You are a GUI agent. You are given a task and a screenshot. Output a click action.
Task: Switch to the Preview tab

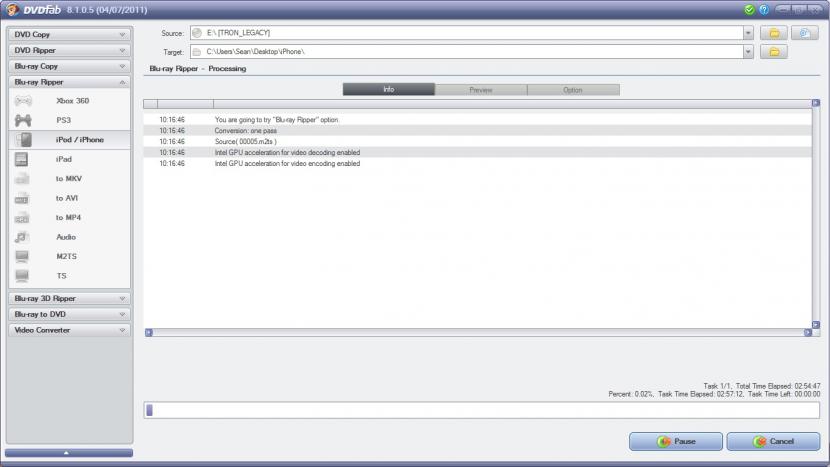(x=481, y=90)
